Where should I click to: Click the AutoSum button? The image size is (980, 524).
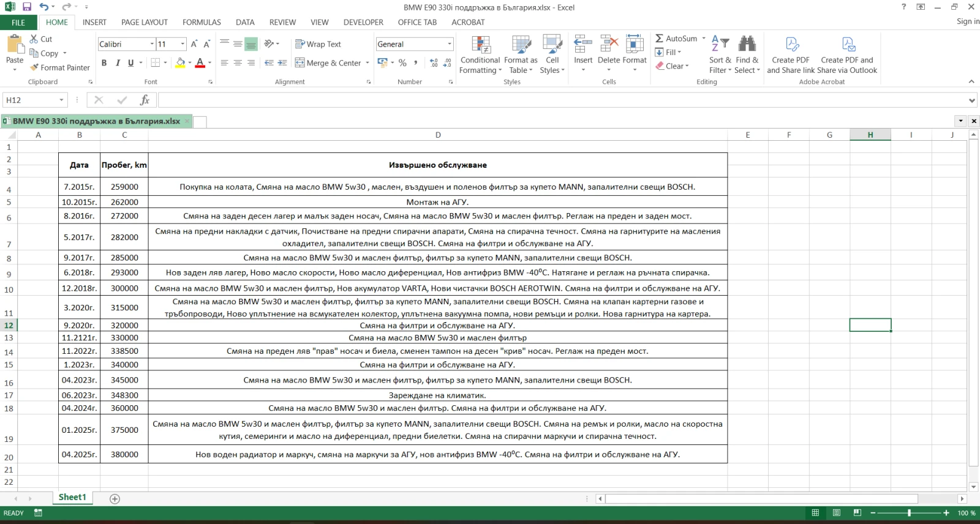[676, 38]
